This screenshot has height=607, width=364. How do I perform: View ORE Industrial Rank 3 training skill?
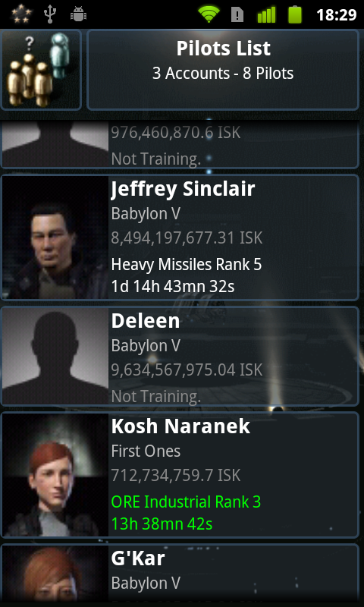click(186, 502)
